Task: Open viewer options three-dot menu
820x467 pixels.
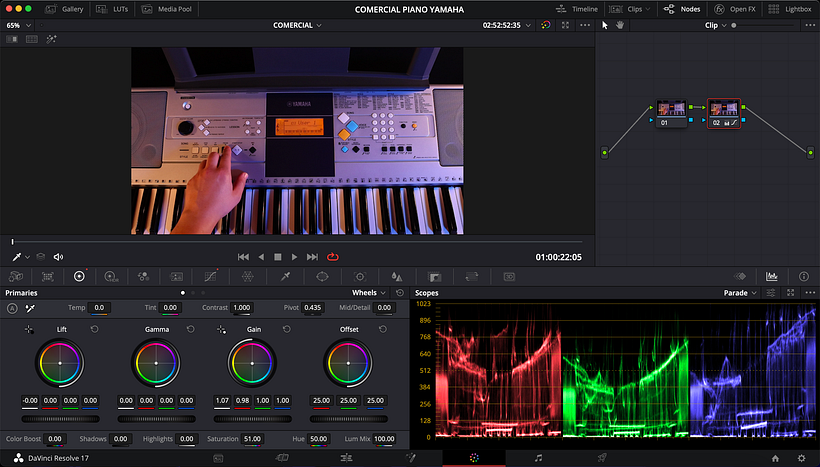Action: tap(585, 25)
